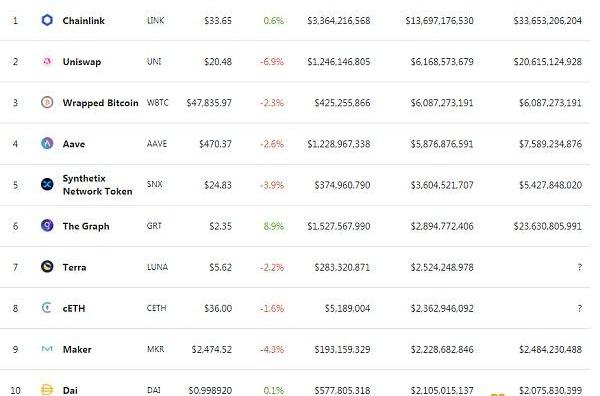
Task: Select the Wrapped Bitcoin coin icon
Action: click(47, 102)
